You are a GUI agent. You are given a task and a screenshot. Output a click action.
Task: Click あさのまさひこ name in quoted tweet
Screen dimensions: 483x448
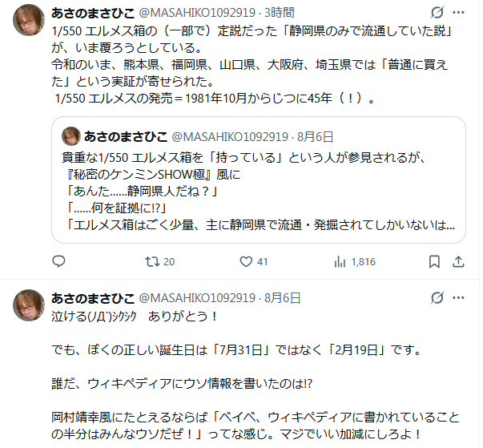[x=126, y=137]
